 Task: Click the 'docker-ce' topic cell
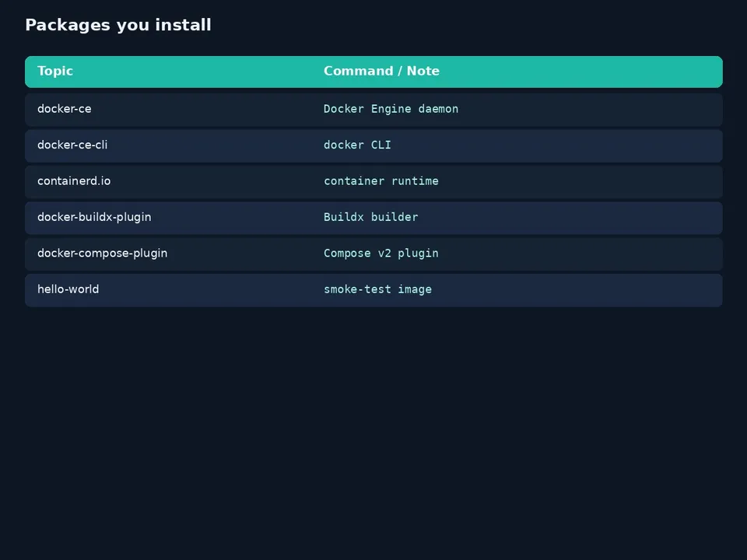pyautogui.click(x=65, y=109)
